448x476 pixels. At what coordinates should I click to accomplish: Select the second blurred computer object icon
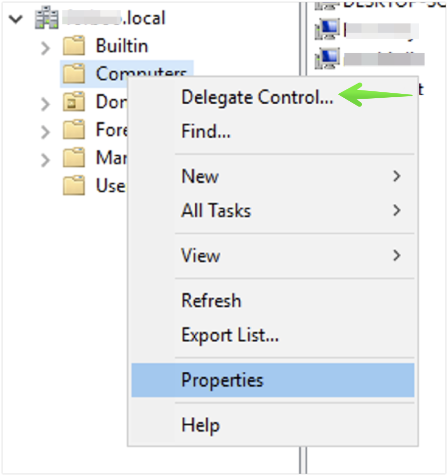pos(327,58)
